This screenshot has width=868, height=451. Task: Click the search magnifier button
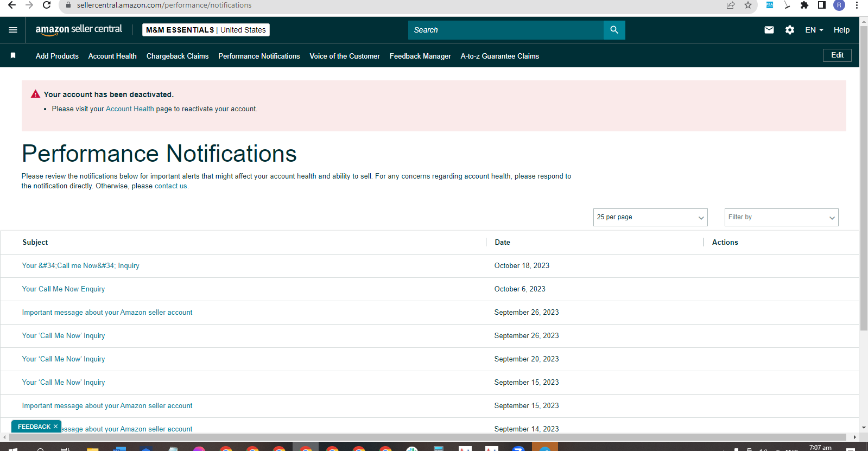614,30
